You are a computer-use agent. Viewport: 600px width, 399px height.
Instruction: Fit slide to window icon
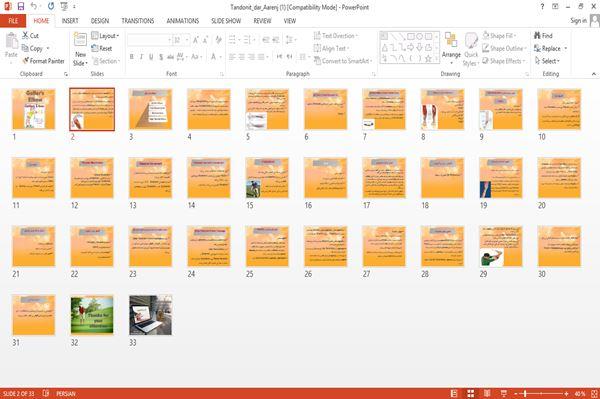click(x=594, y=393)
